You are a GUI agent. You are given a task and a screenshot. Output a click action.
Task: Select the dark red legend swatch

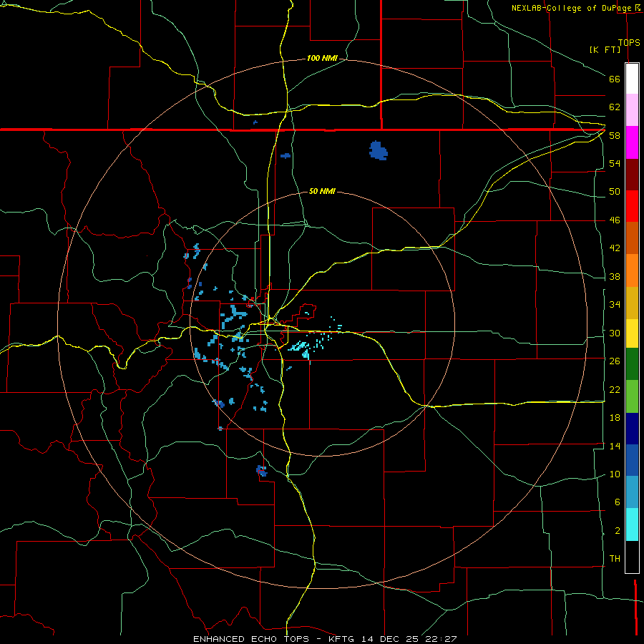[x=632, y=175]
